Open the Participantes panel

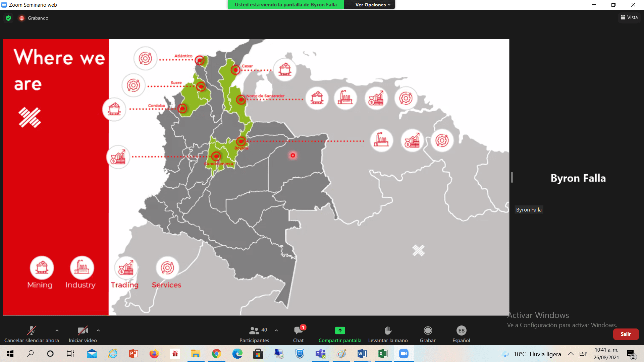pos(254,334)
